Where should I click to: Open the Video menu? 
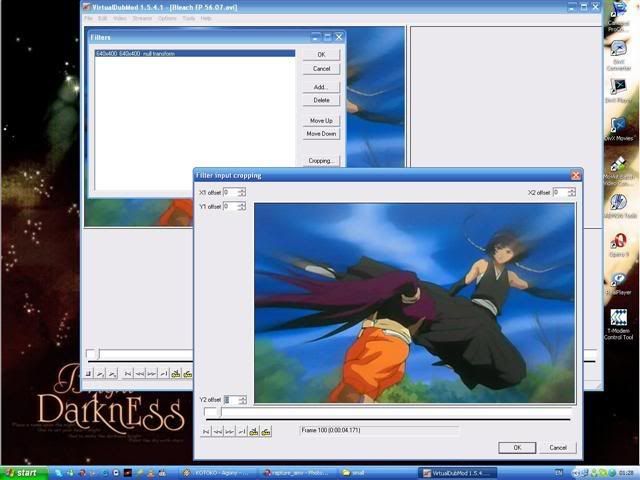point(120,18)
